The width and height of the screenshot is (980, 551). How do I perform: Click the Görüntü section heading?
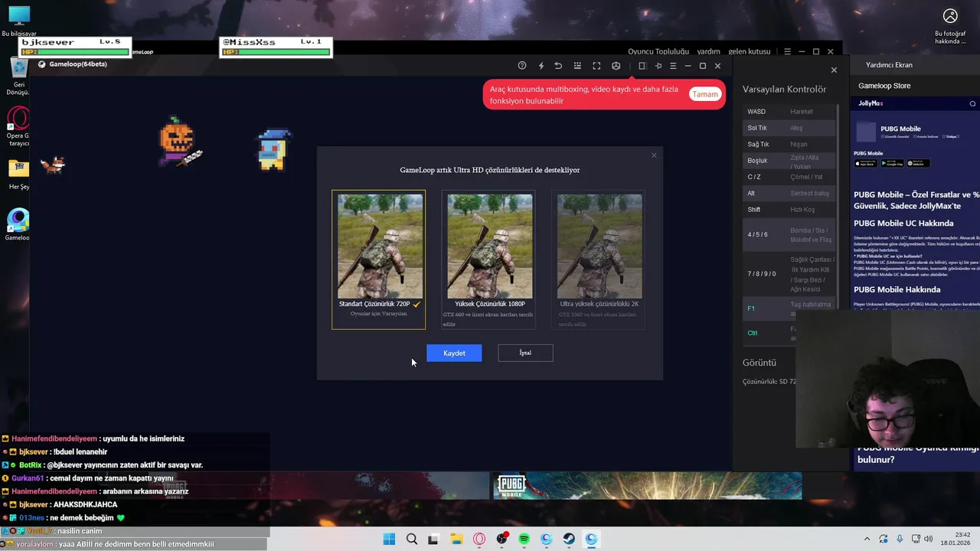pos(759,363)
